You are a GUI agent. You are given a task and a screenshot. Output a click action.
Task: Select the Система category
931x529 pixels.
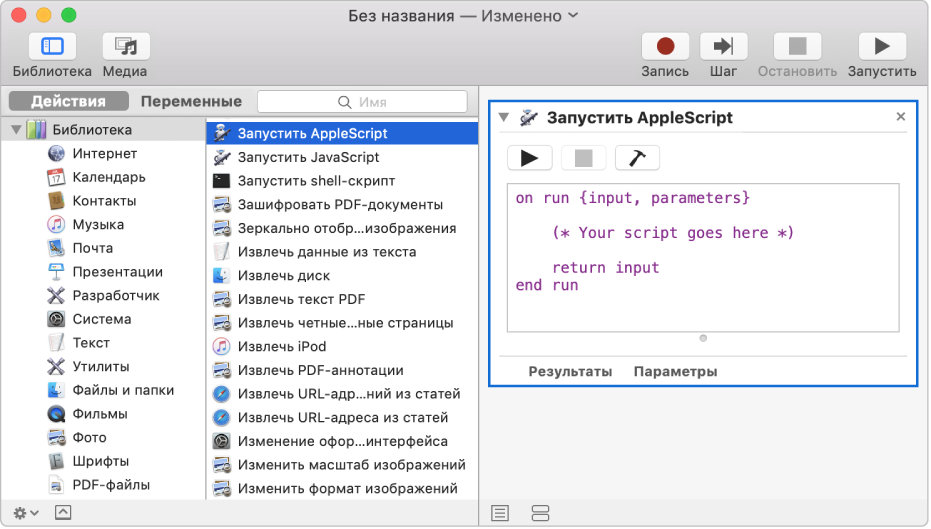point(104,319)
